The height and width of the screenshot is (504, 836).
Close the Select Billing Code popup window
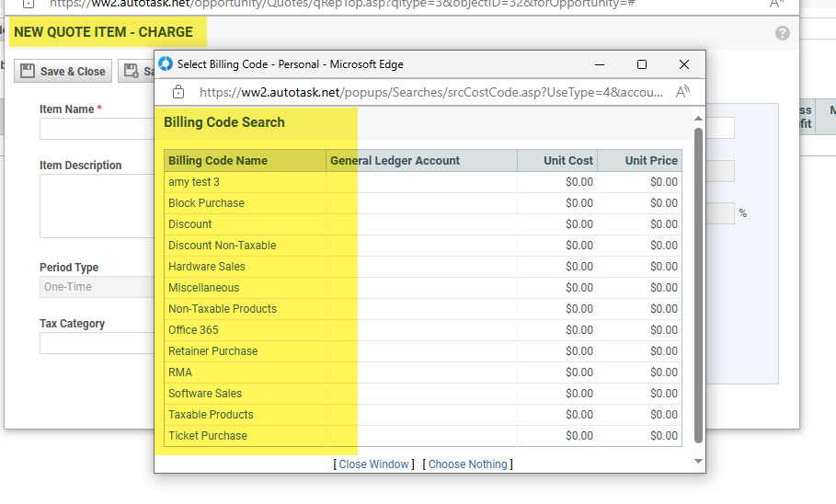[x=684, y=64]
